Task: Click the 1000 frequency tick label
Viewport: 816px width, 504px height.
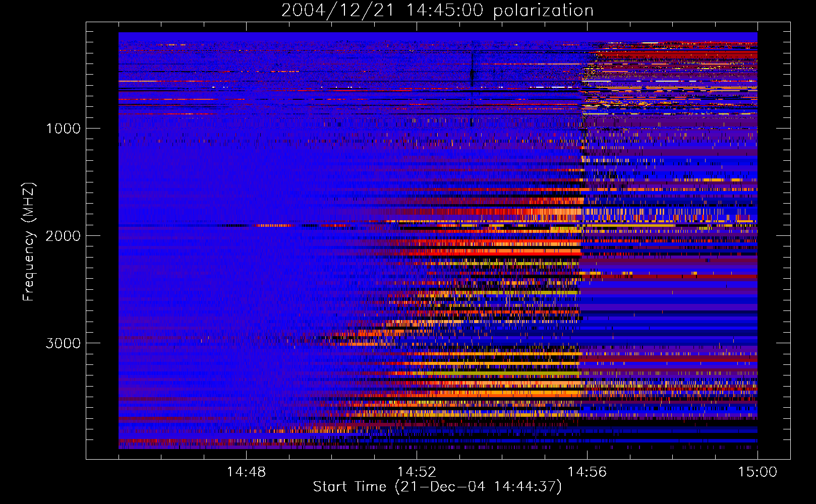Action: tap(63, 129)
